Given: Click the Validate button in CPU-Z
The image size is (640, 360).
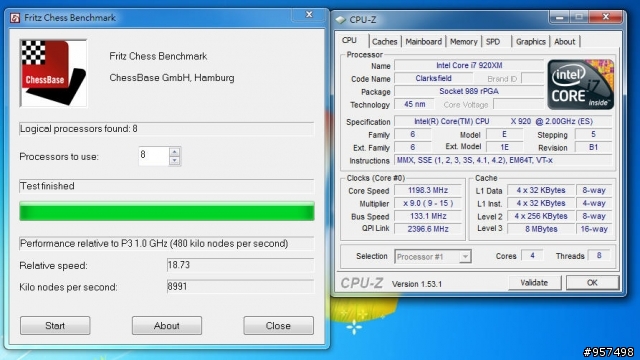Looking at the screenshot, I should (x=534, y=282).
